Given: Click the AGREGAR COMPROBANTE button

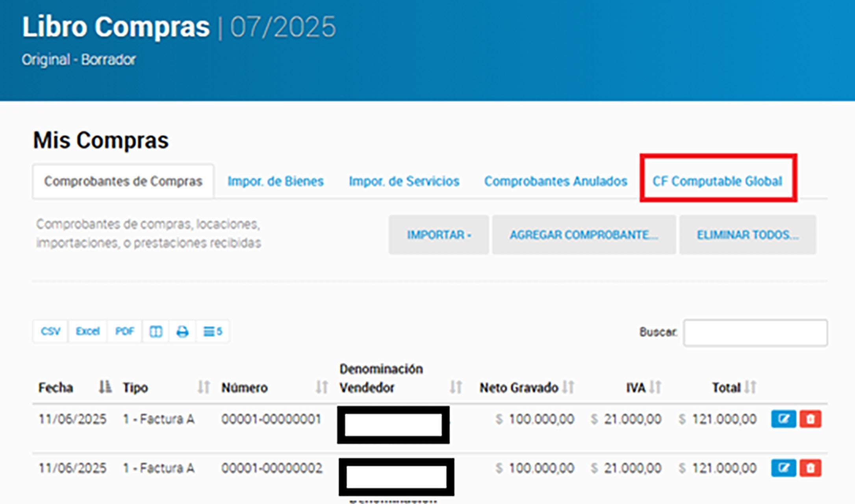Looking at the screenshot, I should pyautogui.click(x=584, y=235).
